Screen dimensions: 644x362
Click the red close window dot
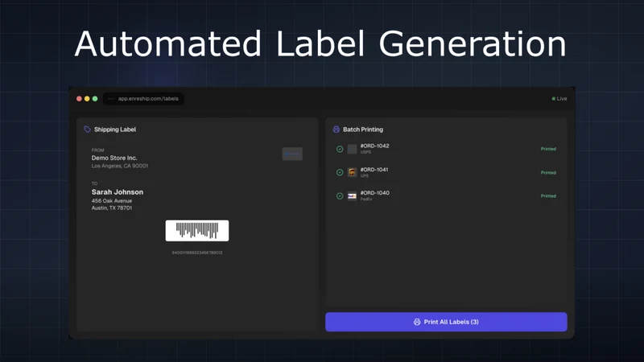point(79,98)
